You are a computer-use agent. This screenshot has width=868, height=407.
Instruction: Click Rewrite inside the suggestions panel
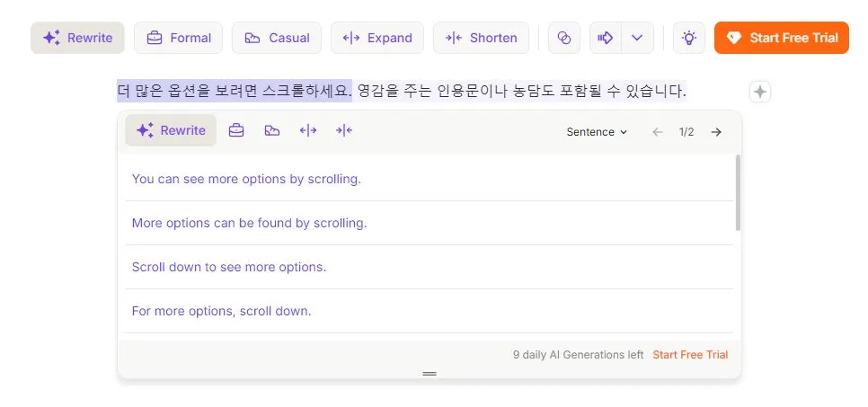[171, 130]
